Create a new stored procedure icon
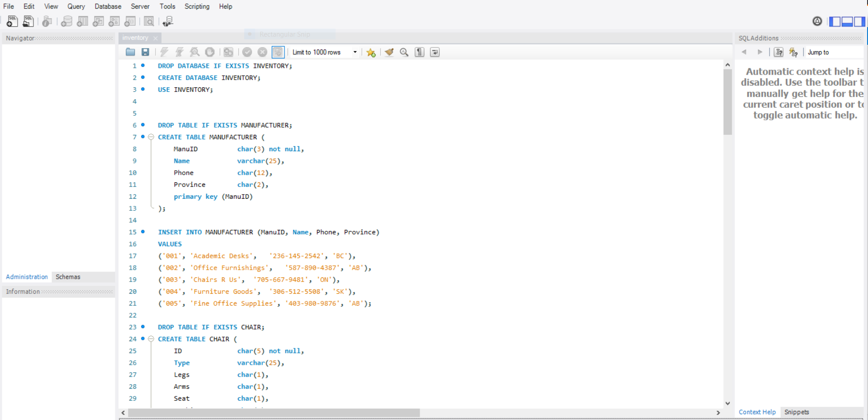The height and width of the screenshot is (420, 868). [x=114, y=21]
